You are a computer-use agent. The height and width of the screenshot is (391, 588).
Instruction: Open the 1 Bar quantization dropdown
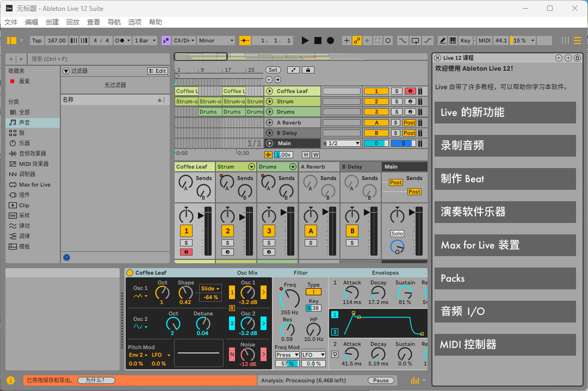[145, 40]
